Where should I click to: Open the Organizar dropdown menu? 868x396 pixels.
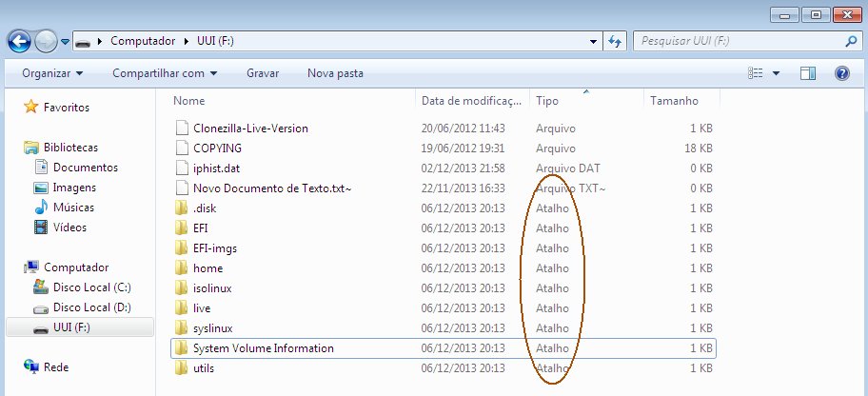(x=53, y=73)
